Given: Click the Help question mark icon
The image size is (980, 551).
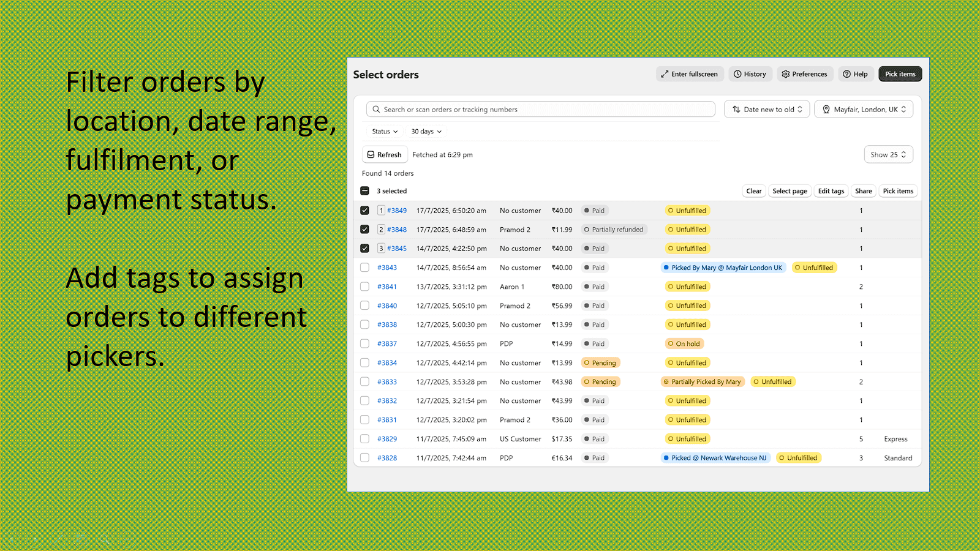Looking at the screenshot, I should (x=846, y=73).
